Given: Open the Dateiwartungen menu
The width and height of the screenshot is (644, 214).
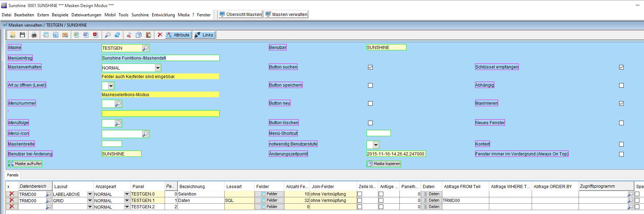Looking at the screenshot, I should [86, 15].
